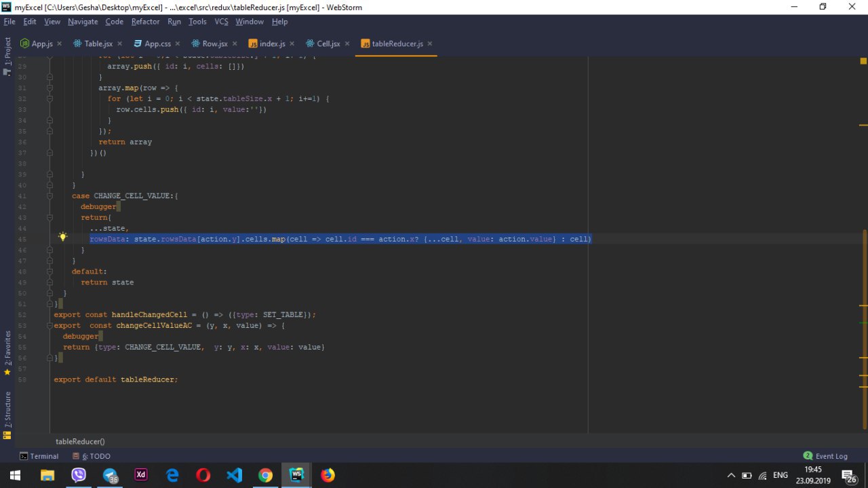Click the lightbulb intention icon at line 45
This screenshot has width=868, height=488.
(x=62, y=237)
